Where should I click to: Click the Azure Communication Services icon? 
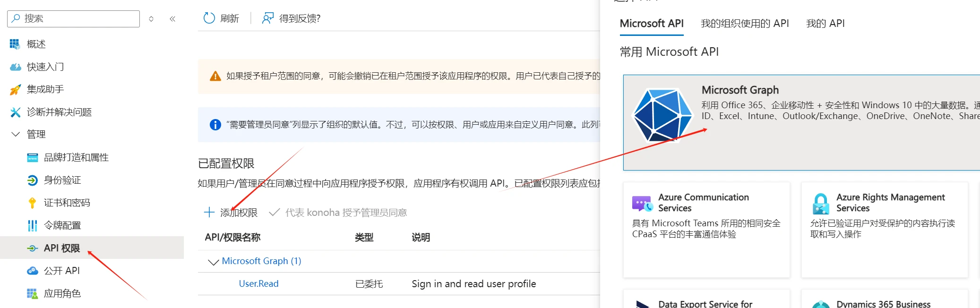[642, 204]
